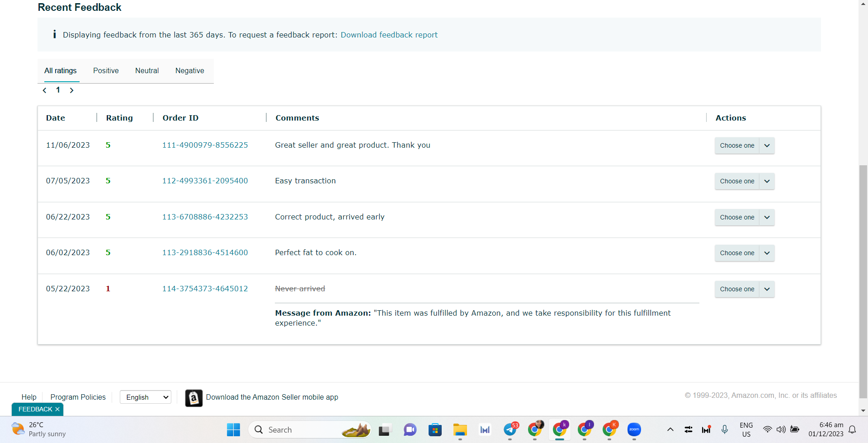Open Telegram with 53 notifications badge
Viewport: 868px width, 443px height.
tap(510, 430)
